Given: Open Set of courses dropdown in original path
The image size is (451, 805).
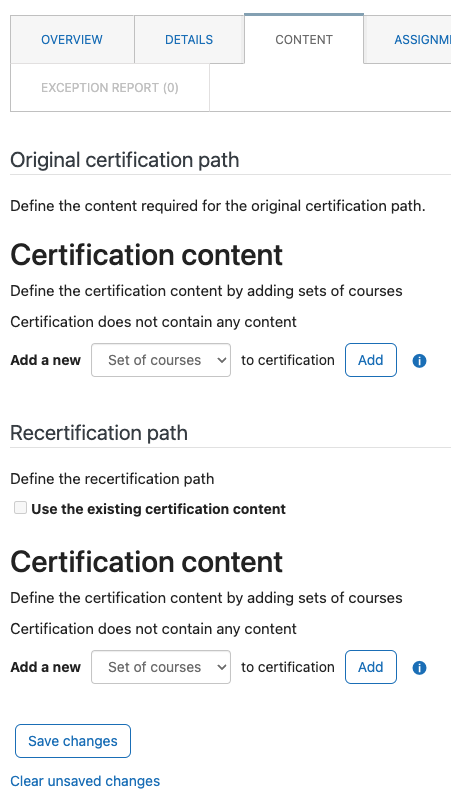Looking at the screenshot, I should [x=161, y=360].
